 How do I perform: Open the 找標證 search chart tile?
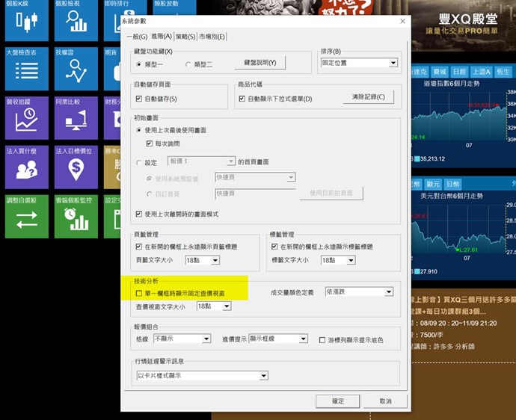click(76, 69)
